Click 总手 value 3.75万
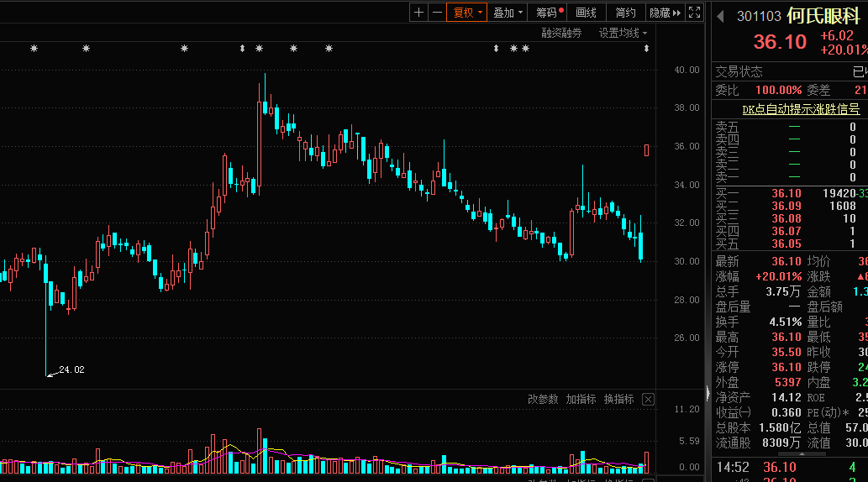868x482 pixels. click(783, 291)
